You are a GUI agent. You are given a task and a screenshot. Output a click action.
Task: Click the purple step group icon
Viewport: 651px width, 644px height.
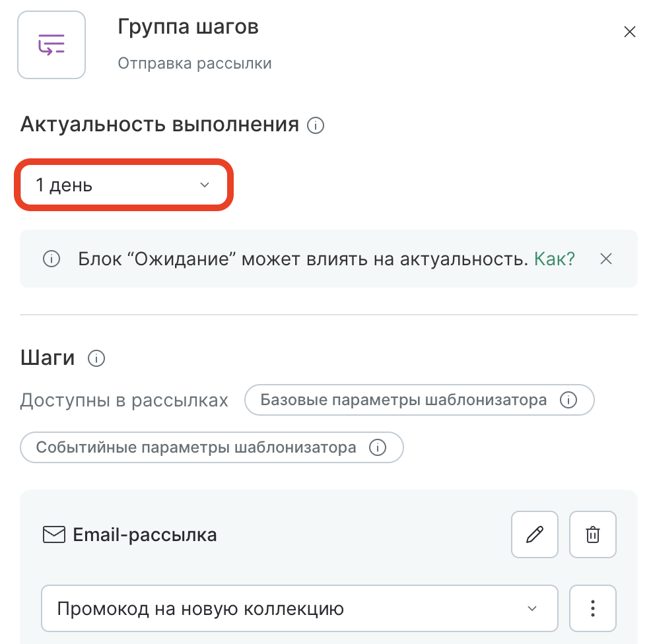pos(51,45)
